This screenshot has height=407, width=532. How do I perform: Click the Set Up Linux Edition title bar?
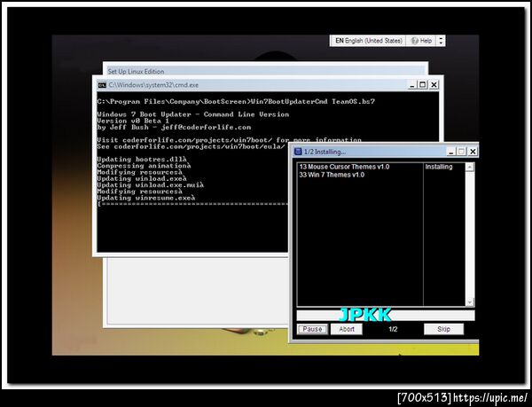[x=265, y=71]
